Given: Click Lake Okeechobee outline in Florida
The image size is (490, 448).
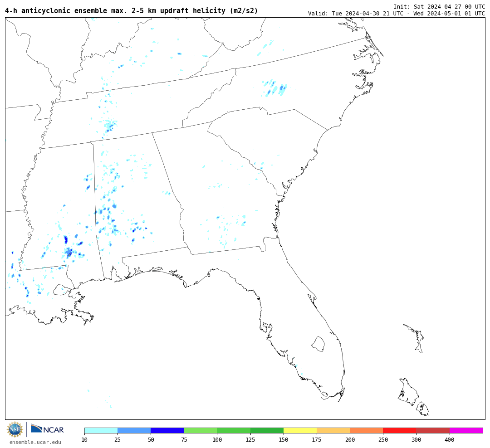Looking at the screenshot, I should point(318,344).
